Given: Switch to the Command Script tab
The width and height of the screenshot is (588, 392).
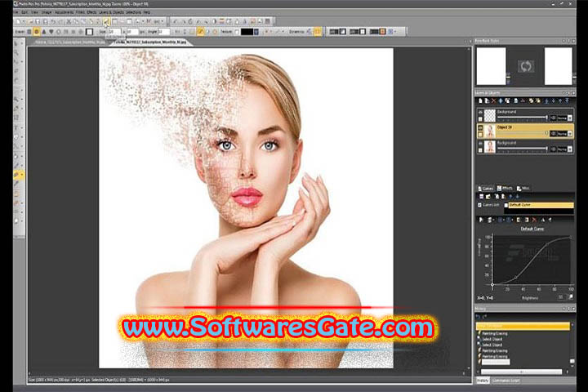Looking at the screenshot, I should point(506,381).
